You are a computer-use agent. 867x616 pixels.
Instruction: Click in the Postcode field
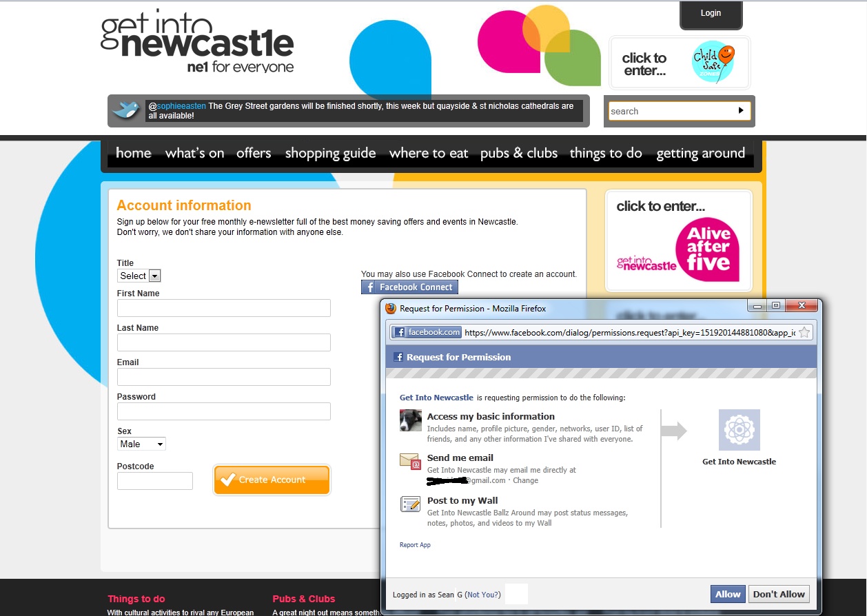[x=155, y=481]
